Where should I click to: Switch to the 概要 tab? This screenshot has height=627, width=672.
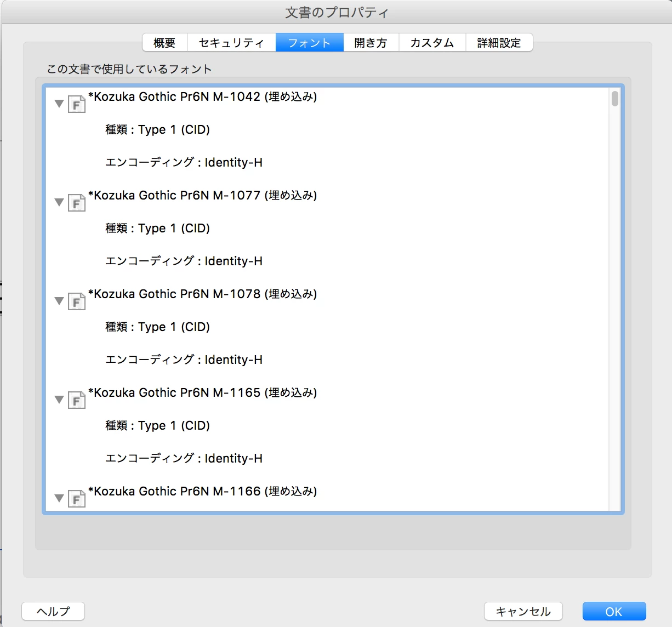(x=164, y=42)
